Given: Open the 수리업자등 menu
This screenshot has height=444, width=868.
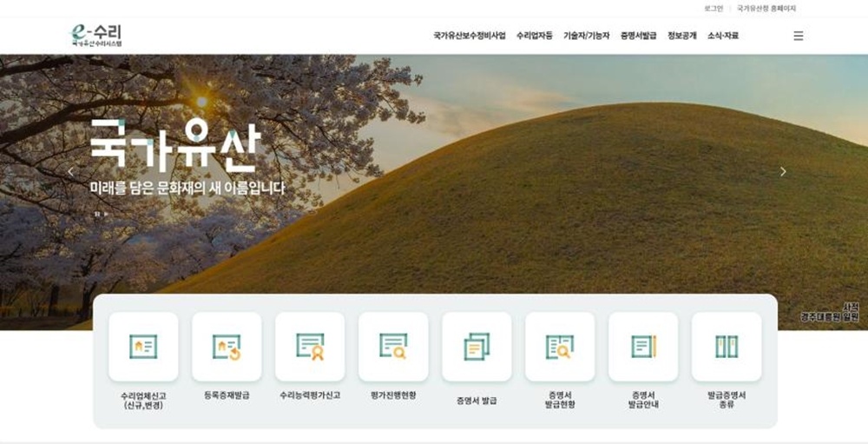Looking at the screenshot, I should pos(534,36).
